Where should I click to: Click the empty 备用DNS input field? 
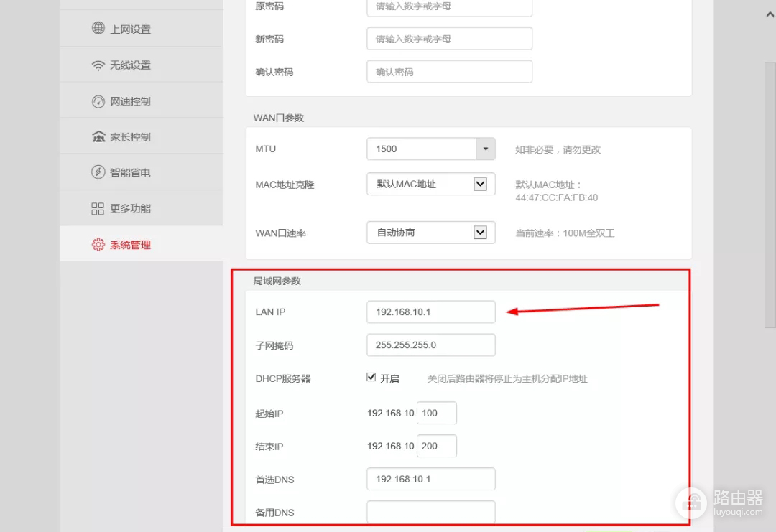pyautogui.click(x=430, y=512)
